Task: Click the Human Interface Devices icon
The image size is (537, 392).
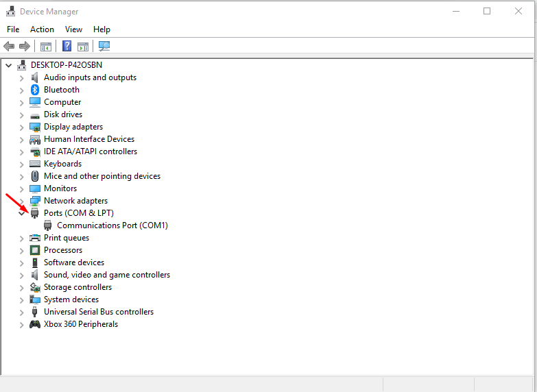Action: 34,139
